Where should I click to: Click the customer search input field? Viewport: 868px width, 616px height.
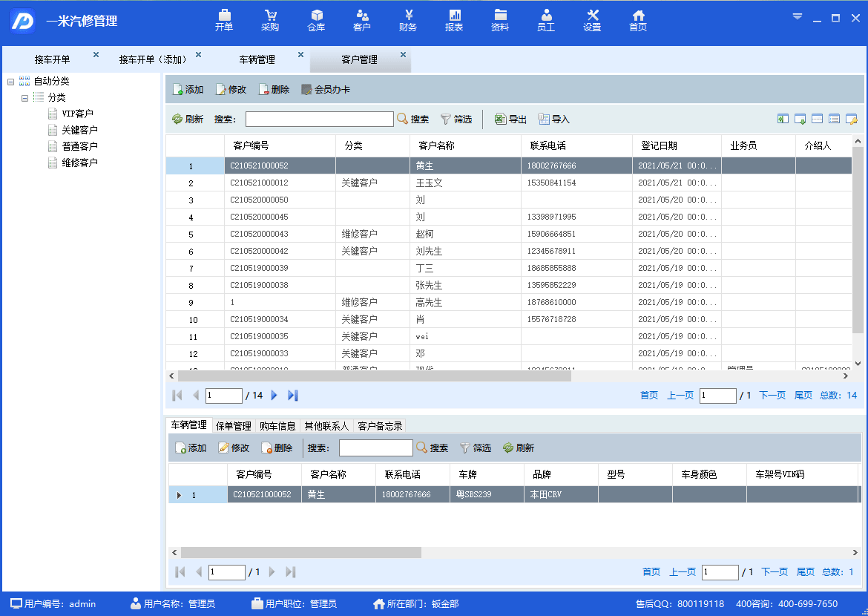point(319,119)
